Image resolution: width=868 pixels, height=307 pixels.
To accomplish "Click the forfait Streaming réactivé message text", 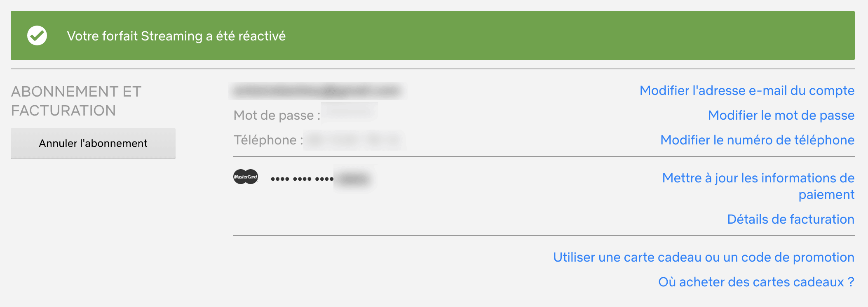I will 176,36.
